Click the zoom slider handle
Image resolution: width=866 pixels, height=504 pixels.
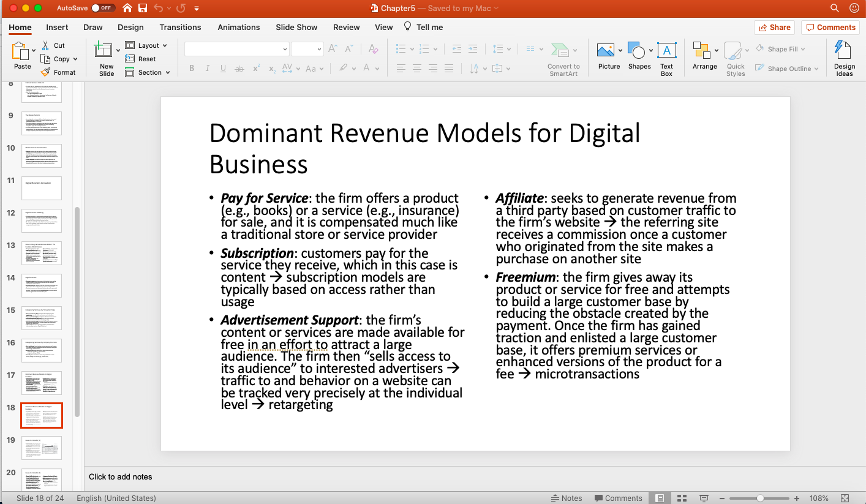tap(760, 498)
